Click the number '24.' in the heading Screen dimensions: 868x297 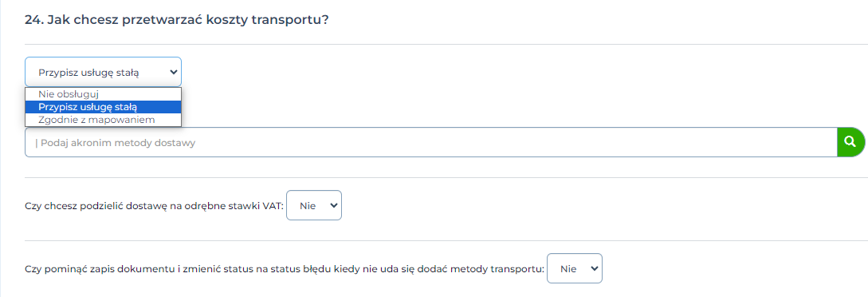coord(34,19)
